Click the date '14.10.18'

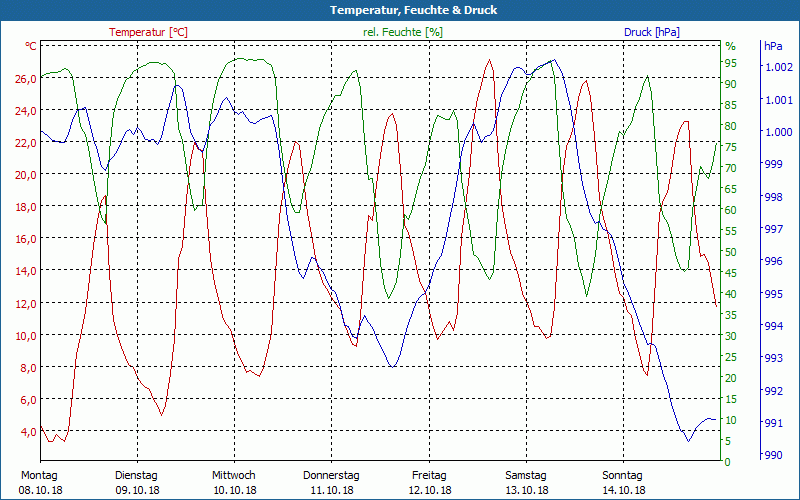pos(623,490)
